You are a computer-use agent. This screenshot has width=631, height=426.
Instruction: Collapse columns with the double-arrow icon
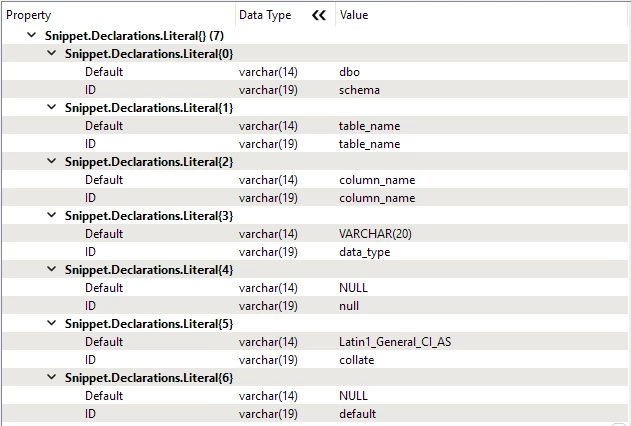pyautogui.click(x=319, y=15)
